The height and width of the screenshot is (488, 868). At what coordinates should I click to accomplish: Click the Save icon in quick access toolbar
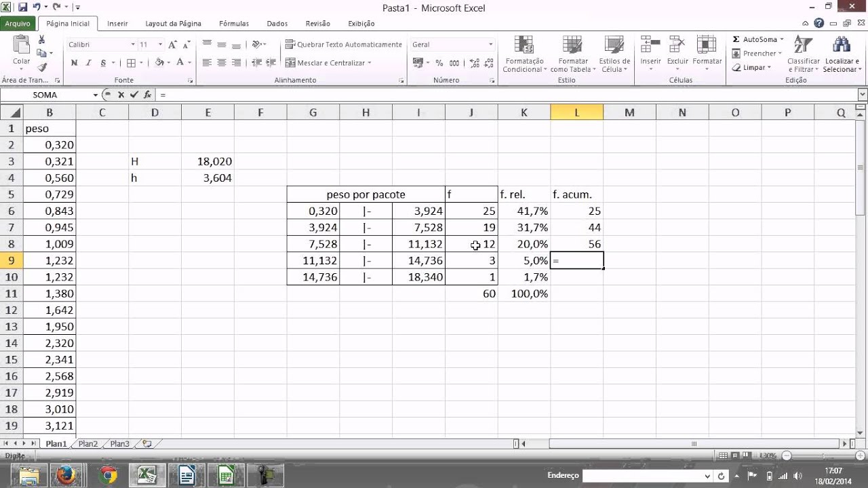point(22,7)
